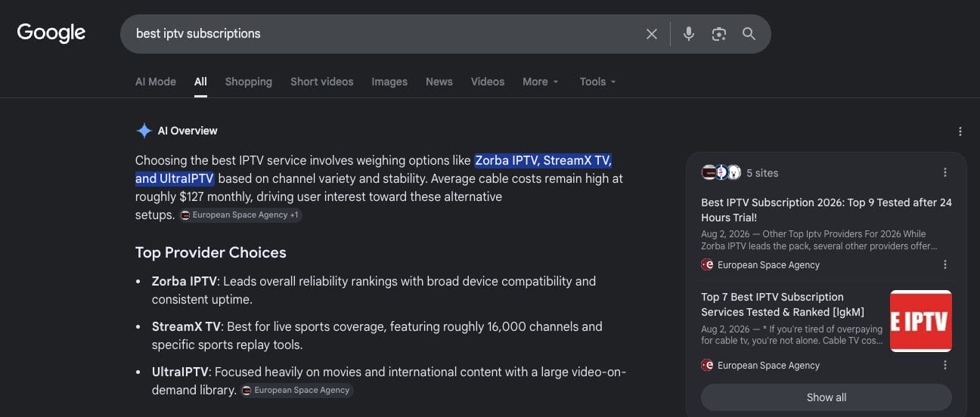Click the red 'E IPTV' thumbnail
The image size is (980, 417).
pyautogui.click(x=921, y=321)
